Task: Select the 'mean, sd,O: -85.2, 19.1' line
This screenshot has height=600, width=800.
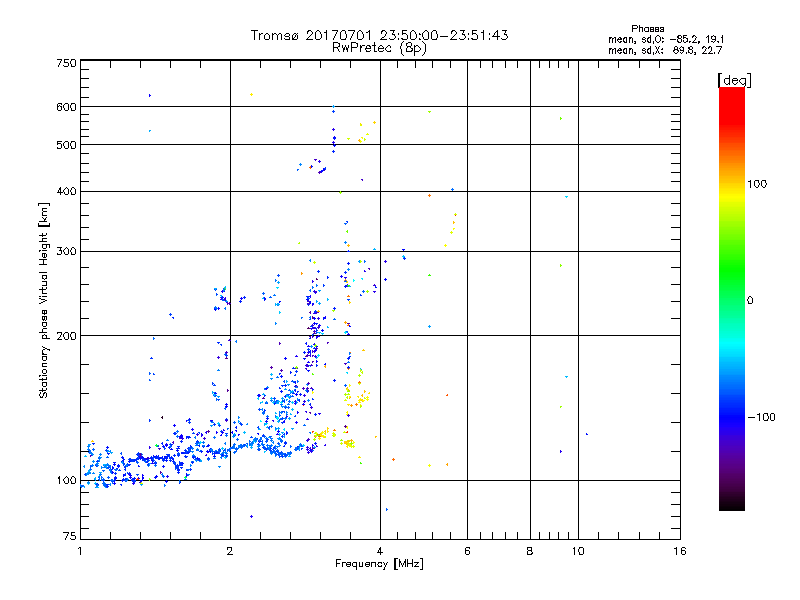Action: [666, 39]
